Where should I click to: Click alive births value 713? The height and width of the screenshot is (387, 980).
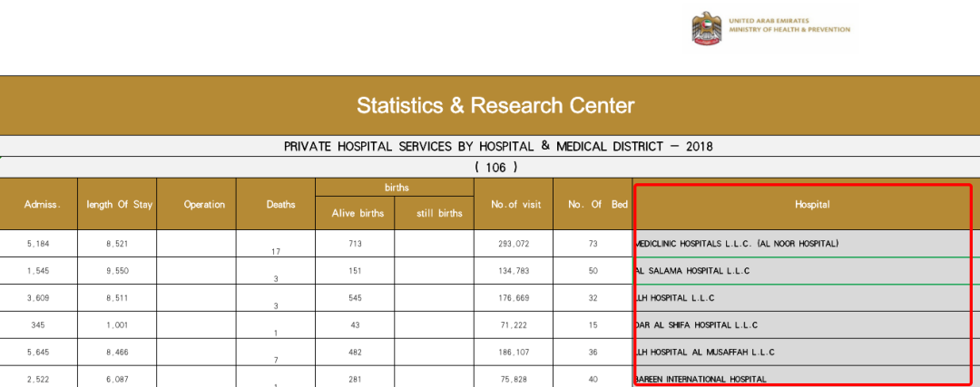355,244
